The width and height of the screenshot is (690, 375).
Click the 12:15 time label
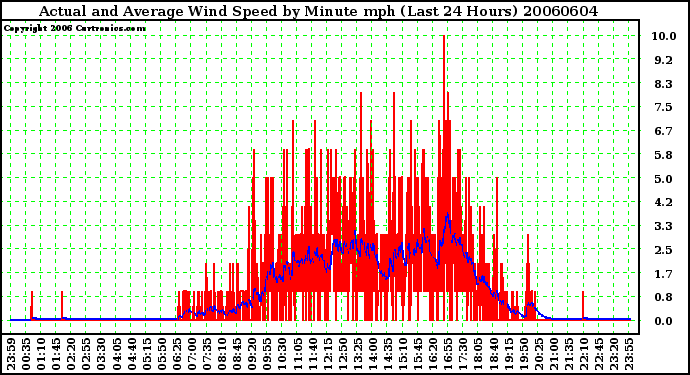point(327,354)
